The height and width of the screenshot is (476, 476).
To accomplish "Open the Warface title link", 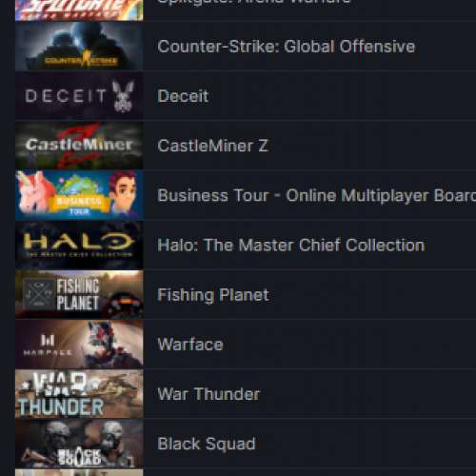I will point(190,345).
